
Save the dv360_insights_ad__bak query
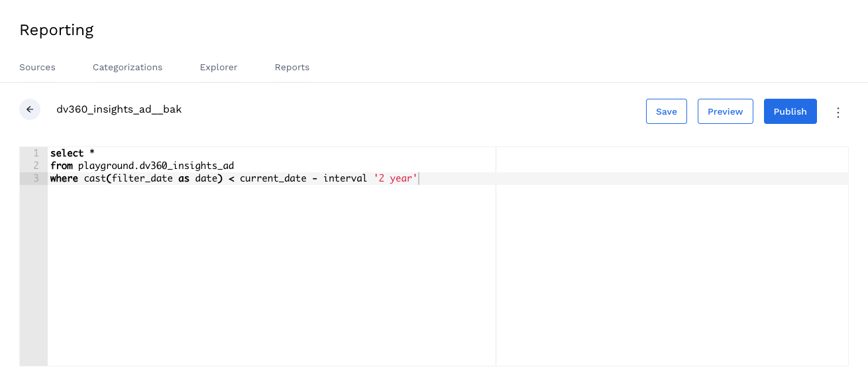tap(666, 111)
